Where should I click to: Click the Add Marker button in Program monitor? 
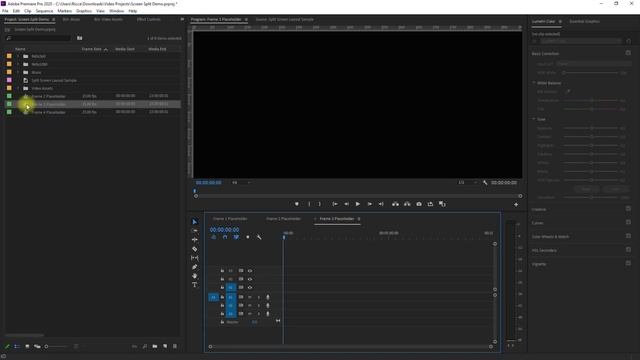tap(297, 204)
